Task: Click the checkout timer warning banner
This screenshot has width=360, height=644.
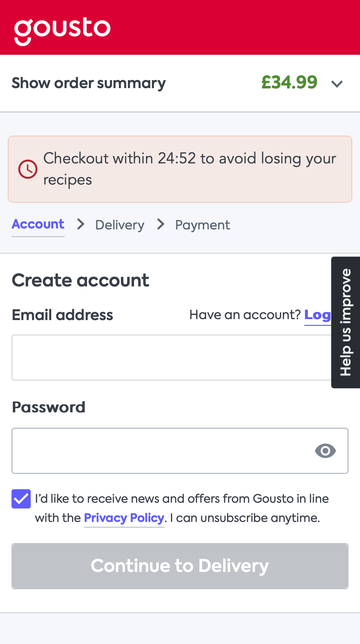Action: (180, 169)
